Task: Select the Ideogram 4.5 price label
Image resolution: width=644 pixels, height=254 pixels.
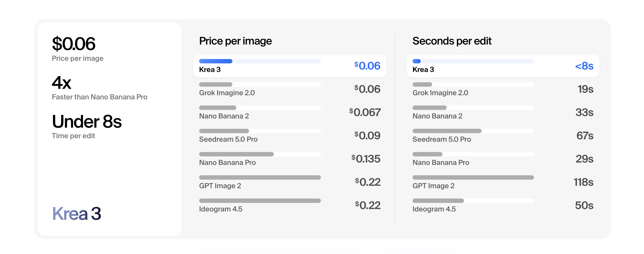Action: coord(220,209)
